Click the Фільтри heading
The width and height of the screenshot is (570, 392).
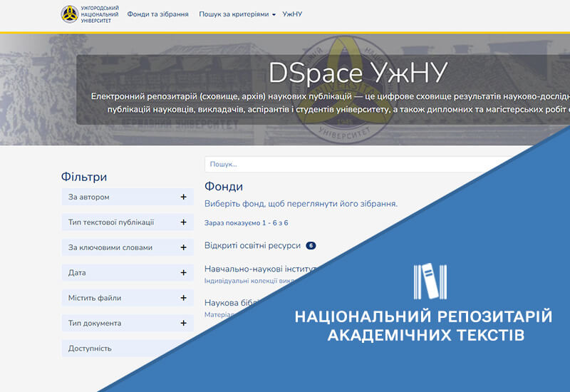pyautogui.click(x=84, y=177)
